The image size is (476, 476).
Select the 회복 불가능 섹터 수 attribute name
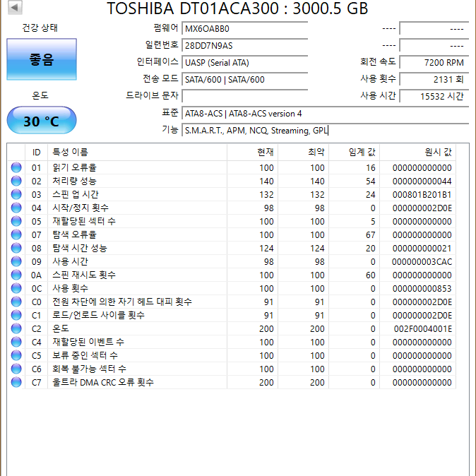click(89, 369)
